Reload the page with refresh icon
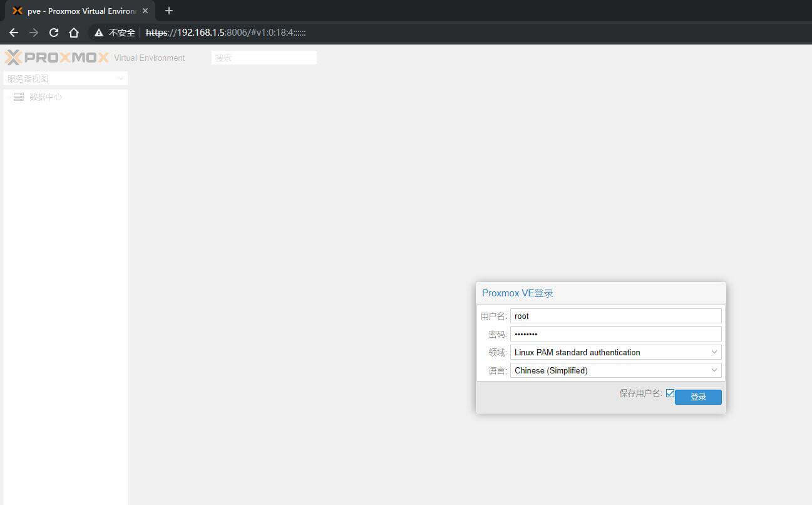This screenshot has width=812, height=505. (x=54, y=33)
